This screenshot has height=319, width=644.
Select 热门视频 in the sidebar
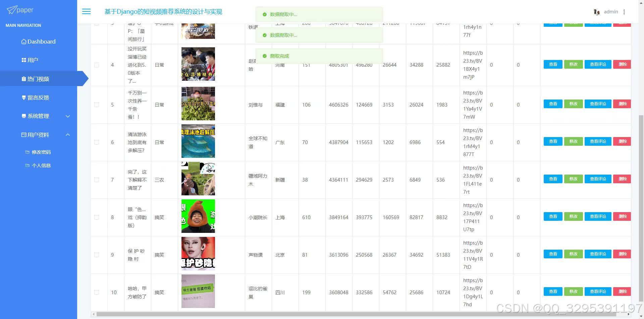38,79
